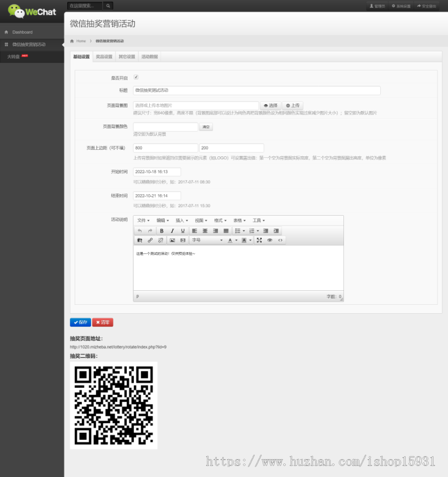This screenshot has height=477, width=448.
Task: Undo the last edit in the editor
Action: tap(139, 231)
